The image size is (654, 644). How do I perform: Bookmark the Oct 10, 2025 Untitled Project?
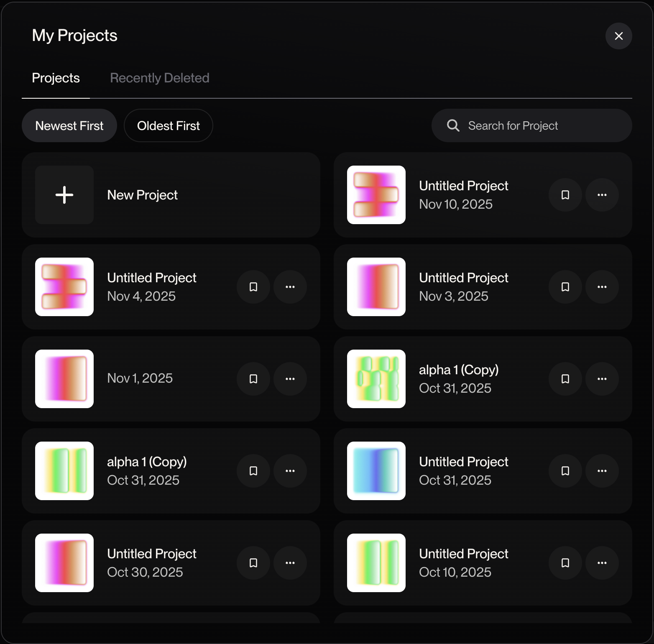coord(565,563)
